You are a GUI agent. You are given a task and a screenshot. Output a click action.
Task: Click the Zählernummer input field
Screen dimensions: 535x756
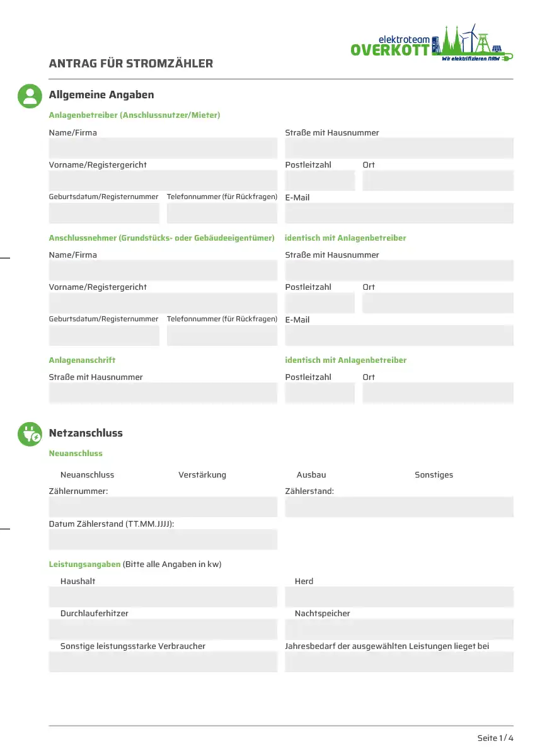click(163, 507)
